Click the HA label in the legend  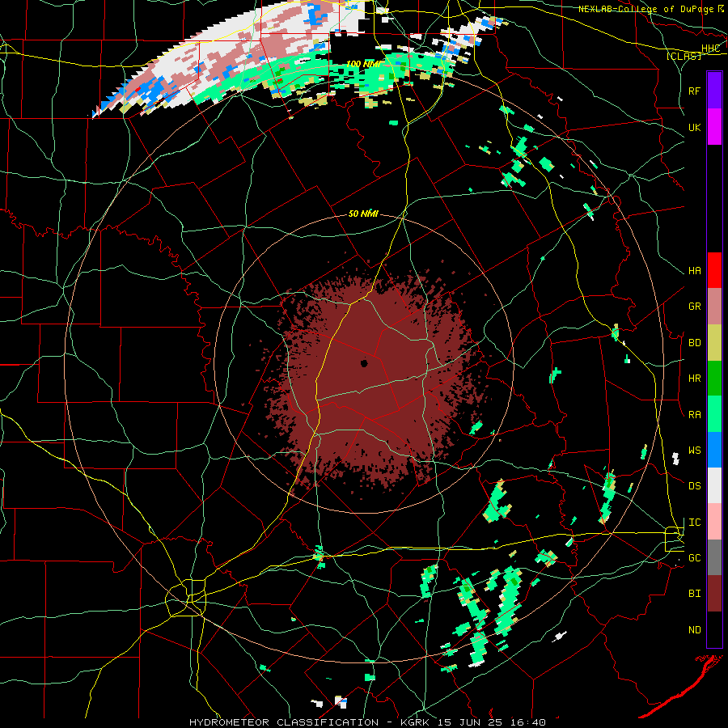694,271
